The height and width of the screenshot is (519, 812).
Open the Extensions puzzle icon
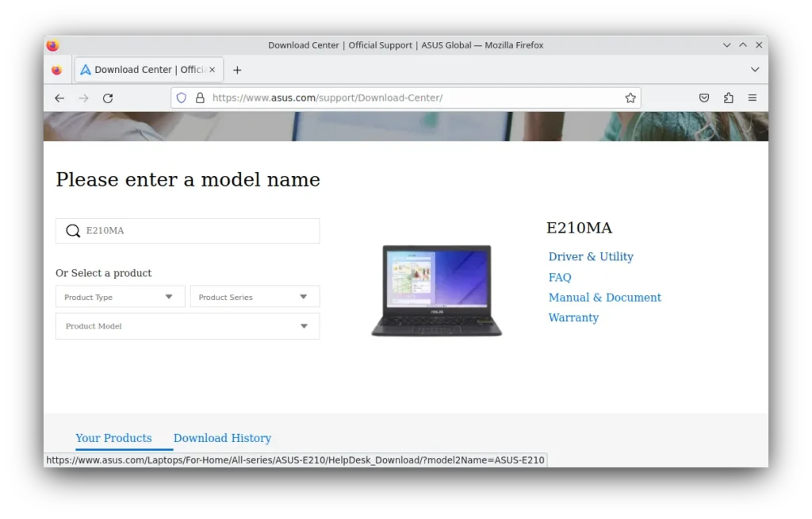click(x=728, y=98)
